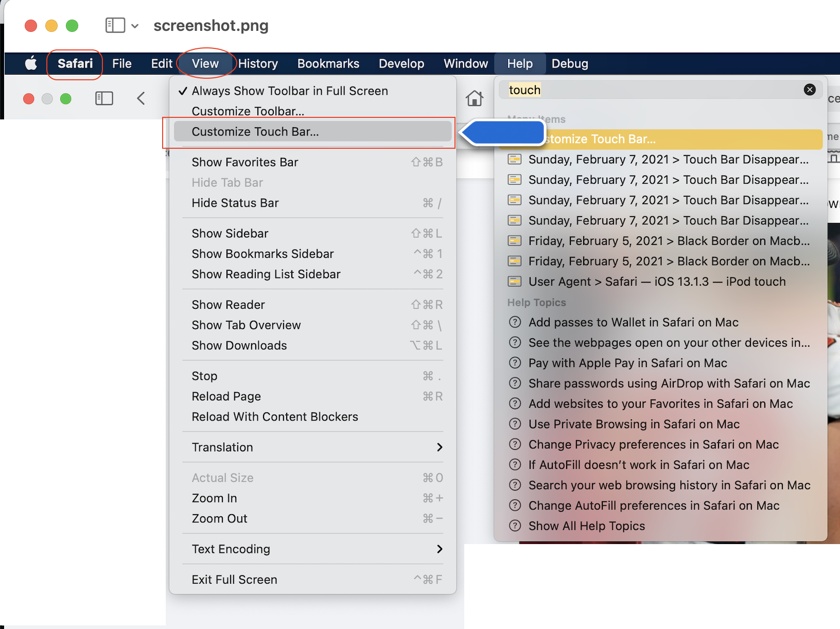Viewport: 840px width, 629px height.
Task: Click question icon beside Add passes to Wallet
Action: point(515,322)
